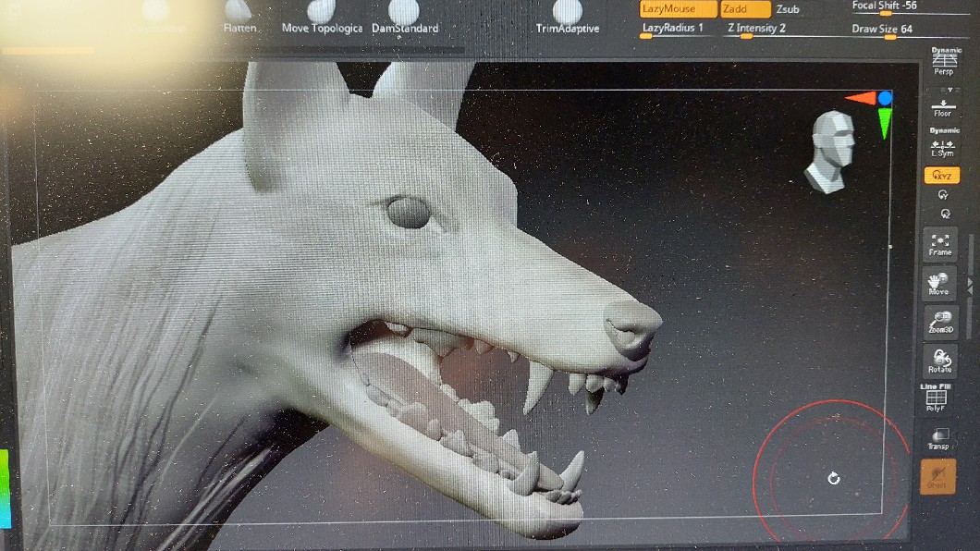Screen dimensions: 980x551
Task: Click the L.Sym local symmetry button
Action: point(943,146)
